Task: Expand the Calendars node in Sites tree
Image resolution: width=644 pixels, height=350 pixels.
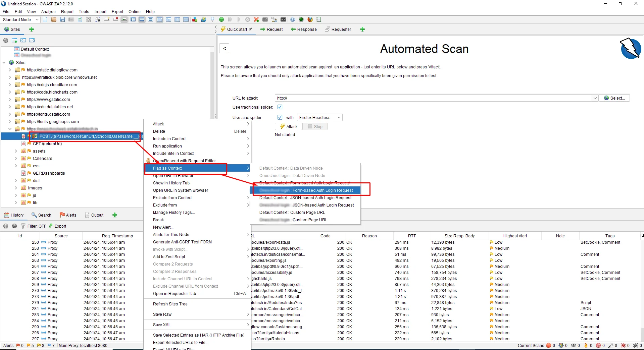Action: [16, 159]
